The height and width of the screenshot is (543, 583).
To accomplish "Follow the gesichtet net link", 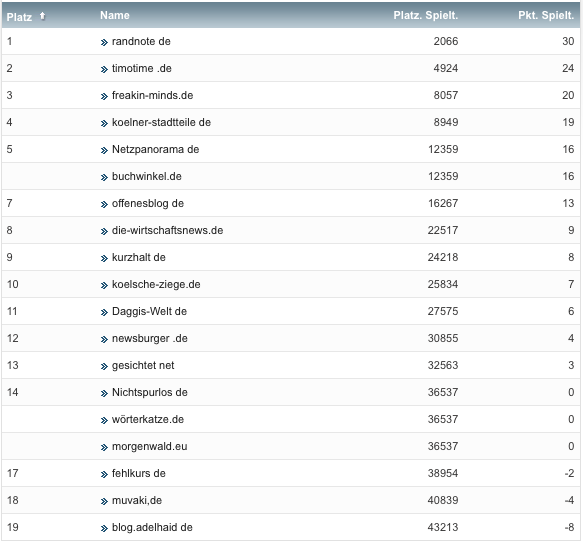I will pyautogui.click(x=143, y=365).
